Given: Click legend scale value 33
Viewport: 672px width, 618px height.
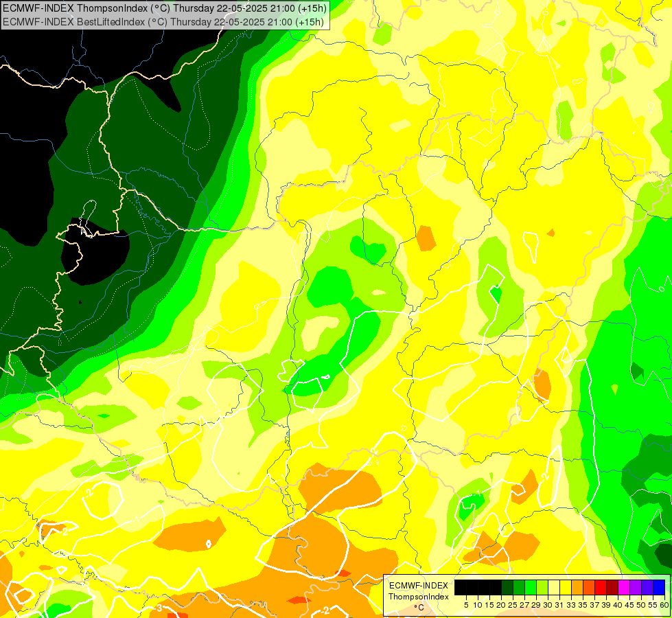Looking at the screenshot, I should pyautogui.click(x=571, y=605).
